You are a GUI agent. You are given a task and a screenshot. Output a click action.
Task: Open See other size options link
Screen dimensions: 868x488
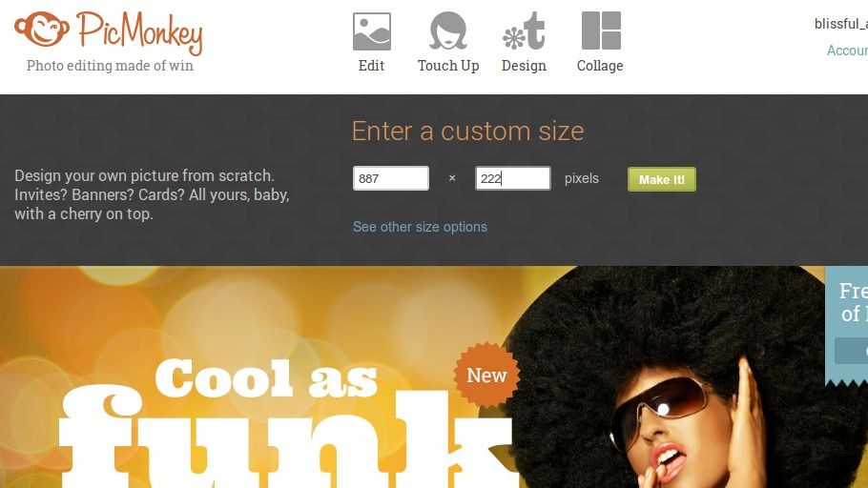point(420,227)
